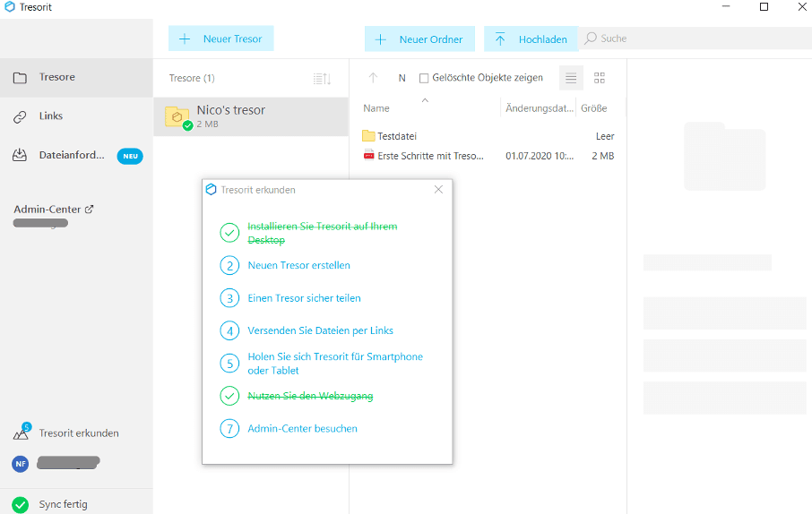This screenshot has width=812, height=514.
Task: Click the red PDF icon of Erste Schritte
Action: tap(368, 155)
